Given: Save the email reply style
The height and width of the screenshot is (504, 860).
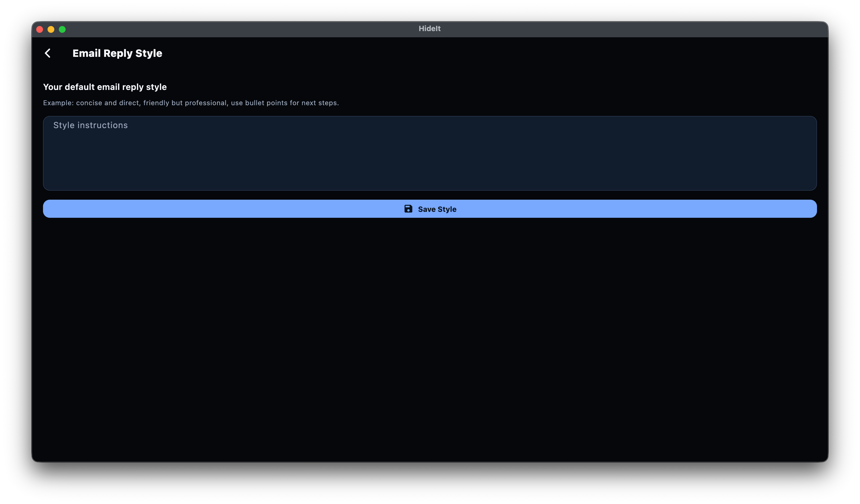Looking at the screenshot, I should point(430,209).
